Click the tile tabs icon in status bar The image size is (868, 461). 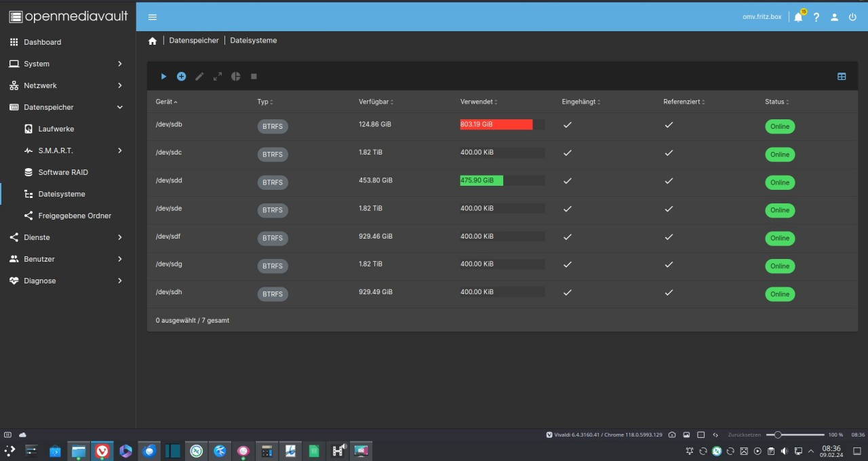[701, 435]
